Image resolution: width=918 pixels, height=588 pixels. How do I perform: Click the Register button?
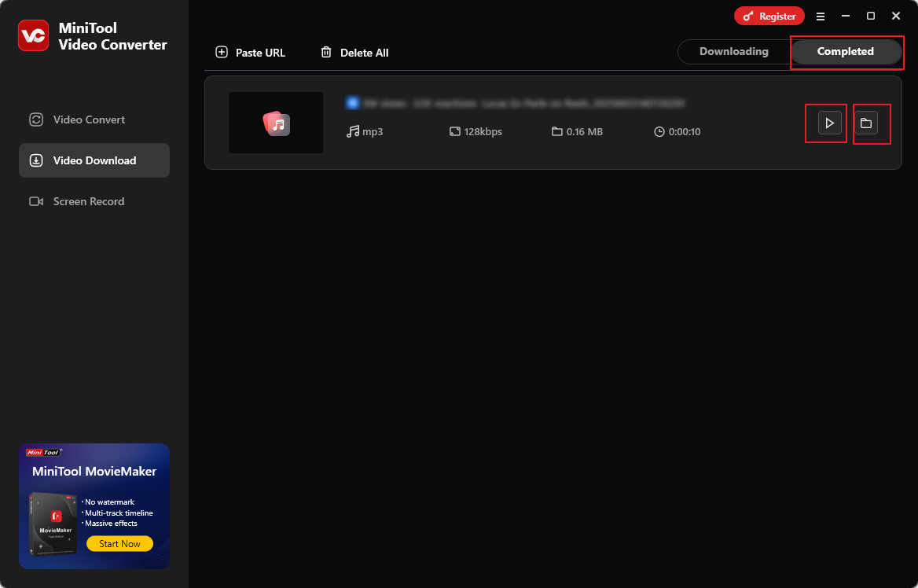click(769, 17)
